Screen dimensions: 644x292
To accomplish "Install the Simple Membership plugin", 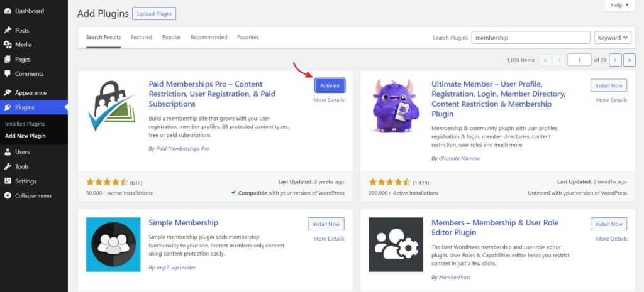I will [326, 224].
